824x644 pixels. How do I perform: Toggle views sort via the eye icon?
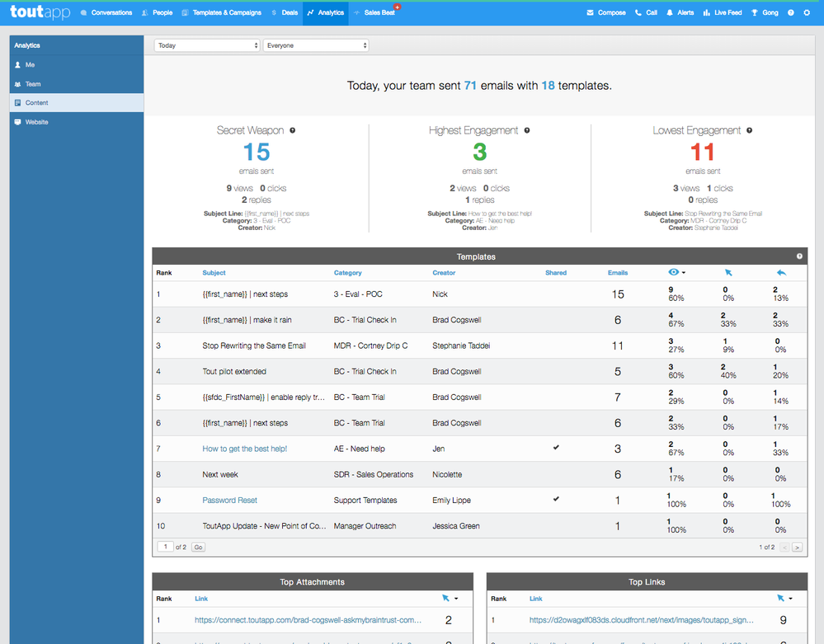(673, 273)
